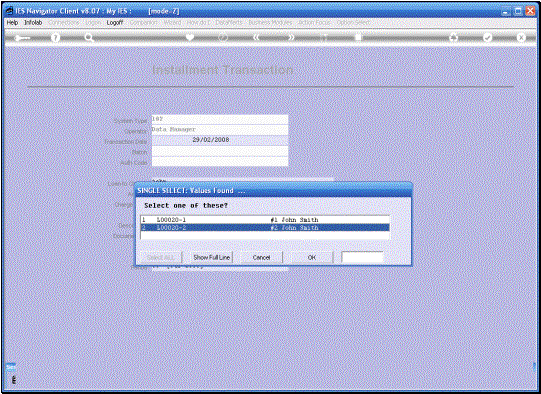Click the round circle toolbar icon right of heart

click(x=223, y=38)
